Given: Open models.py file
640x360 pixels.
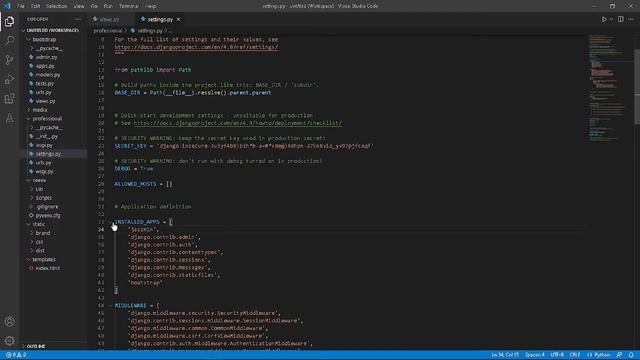Looking at the screenshot, I should pos(47,75).
